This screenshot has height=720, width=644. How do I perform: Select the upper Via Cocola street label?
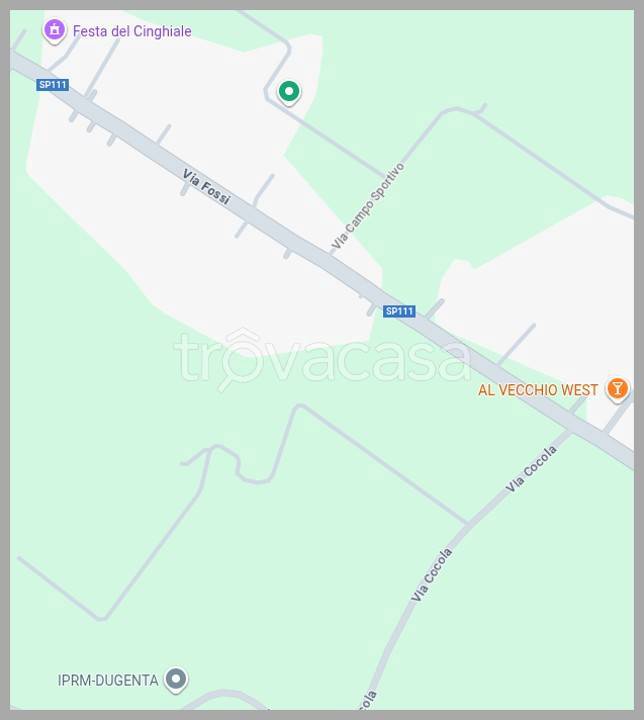pos(531,469)
